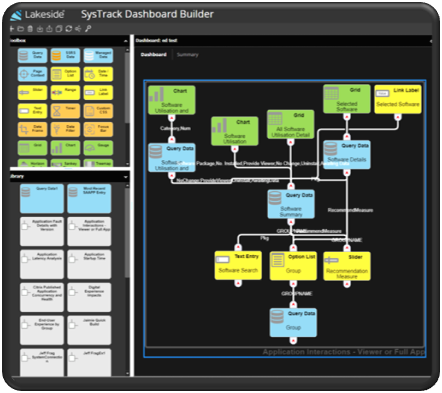Click the export tray icon in the toolbar
Viewport: 442px width, 393px height.
(49, 29)
